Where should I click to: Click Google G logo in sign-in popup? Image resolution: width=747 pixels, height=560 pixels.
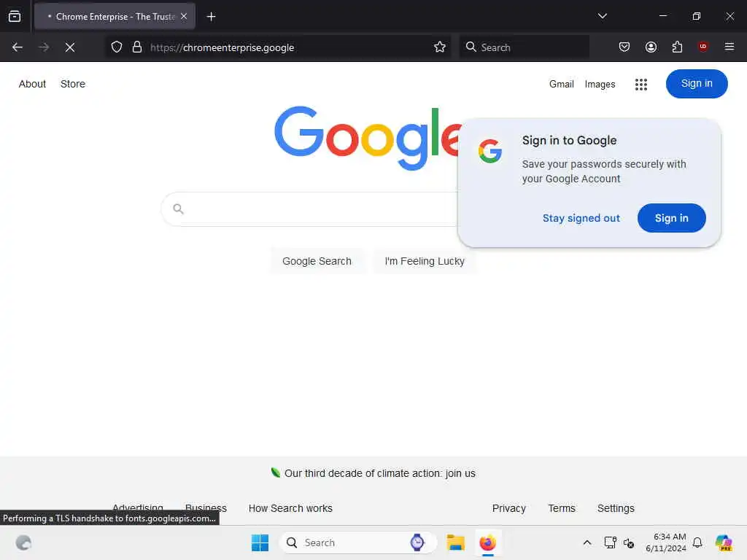click(x=490, y=151)
